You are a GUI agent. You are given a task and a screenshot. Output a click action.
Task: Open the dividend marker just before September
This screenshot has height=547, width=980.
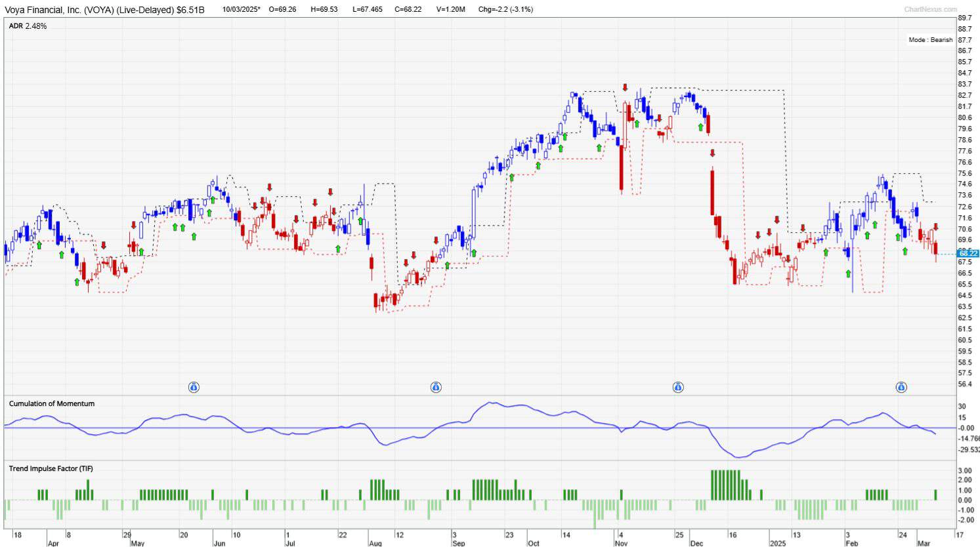pos(436,388)
